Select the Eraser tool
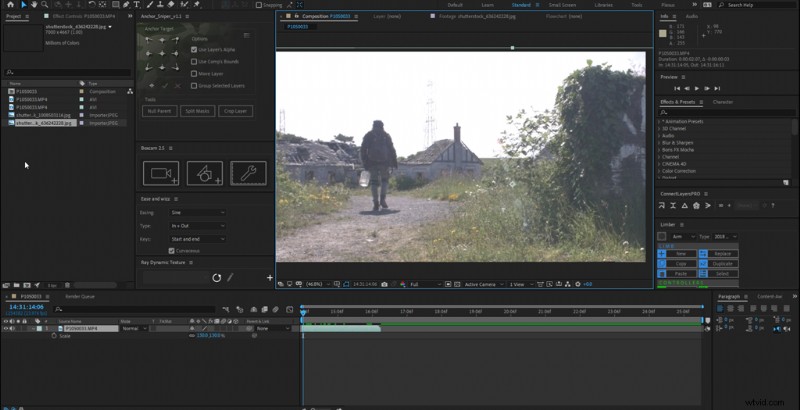The image size is (800, 410). (171, 5)
